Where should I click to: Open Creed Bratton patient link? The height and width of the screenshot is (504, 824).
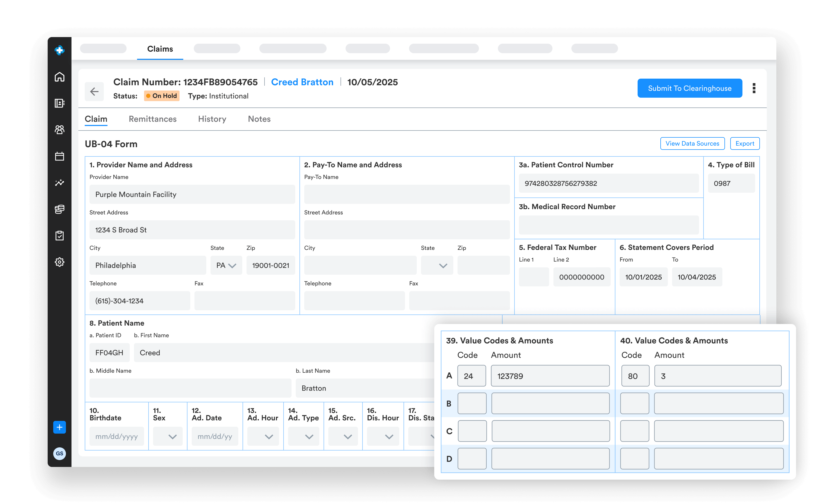(302, 82)
